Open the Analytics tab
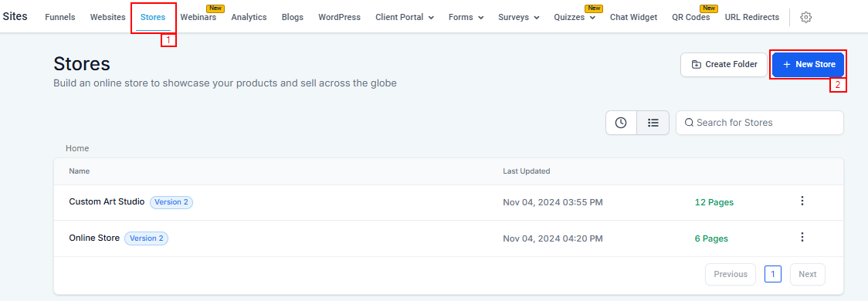This screenshot has height=301, width=868. point(249,17)
